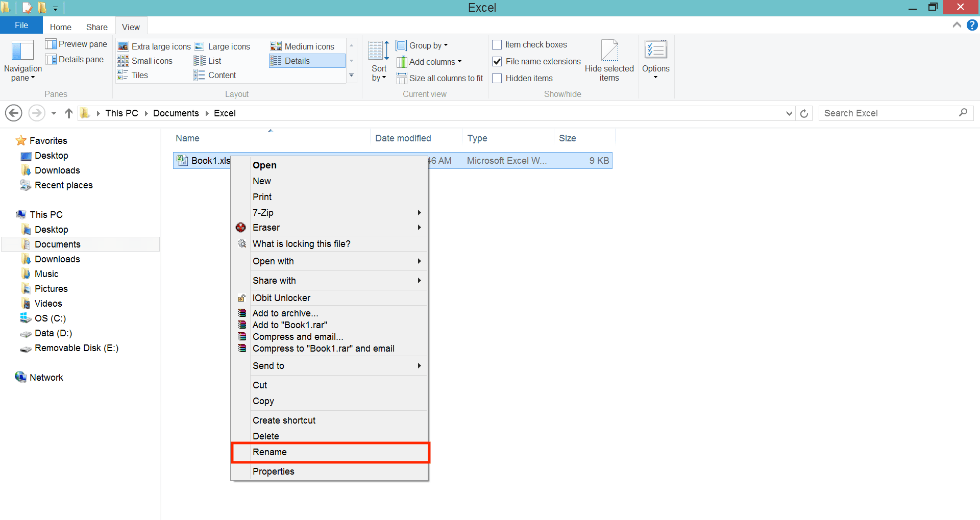Open the Navigation pane dropdown button
Viewport: 980px width, 520px height.
[x=22, y=61]
